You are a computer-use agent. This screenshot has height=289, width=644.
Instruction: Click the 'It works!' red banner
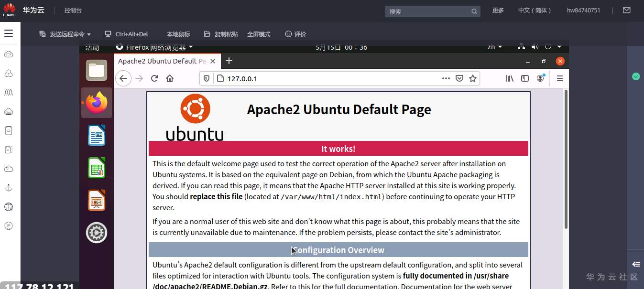point(338,149)
